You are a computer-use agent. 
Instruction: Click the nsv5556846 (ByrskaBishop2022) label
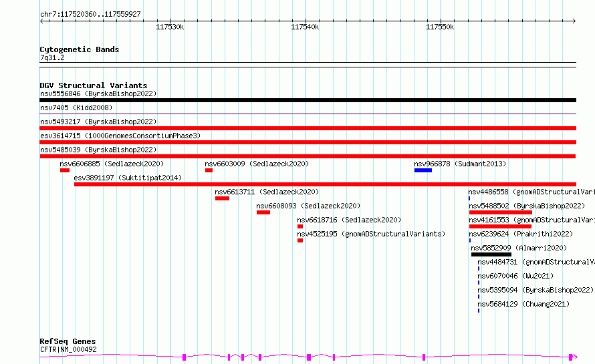pos(98,94)
